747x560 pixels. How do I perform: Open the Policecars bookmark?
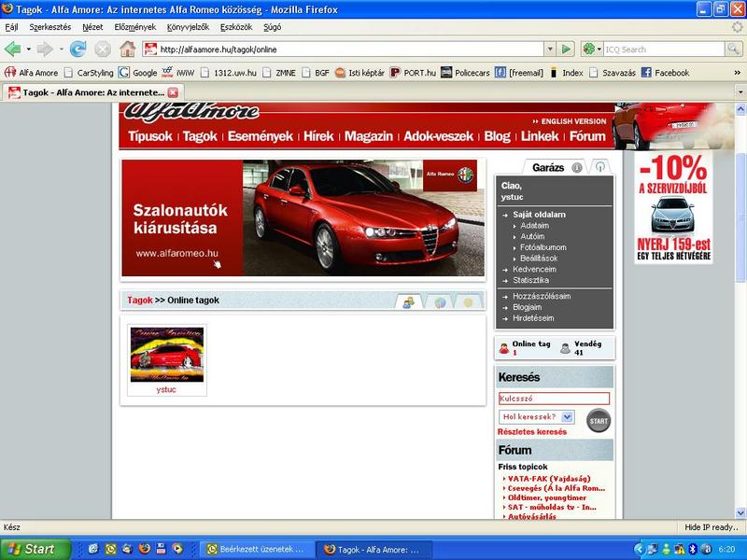coord(465,73)
